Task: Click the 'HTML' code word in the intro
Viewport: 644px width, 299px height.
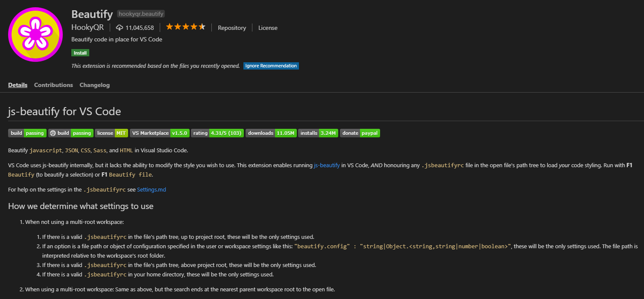Action: pyautogui.click(x=126, y=150)
